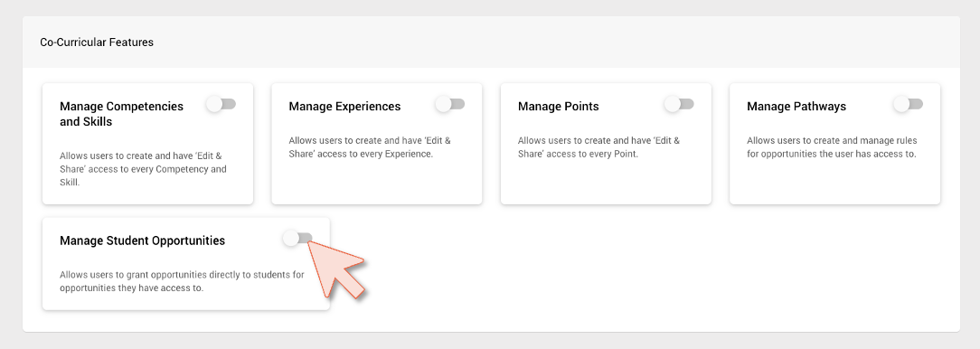Switch on the Manage Pathways toggle
Image resolution: width=980 pixels, height=349 pixels.
[x=909, y=104]
